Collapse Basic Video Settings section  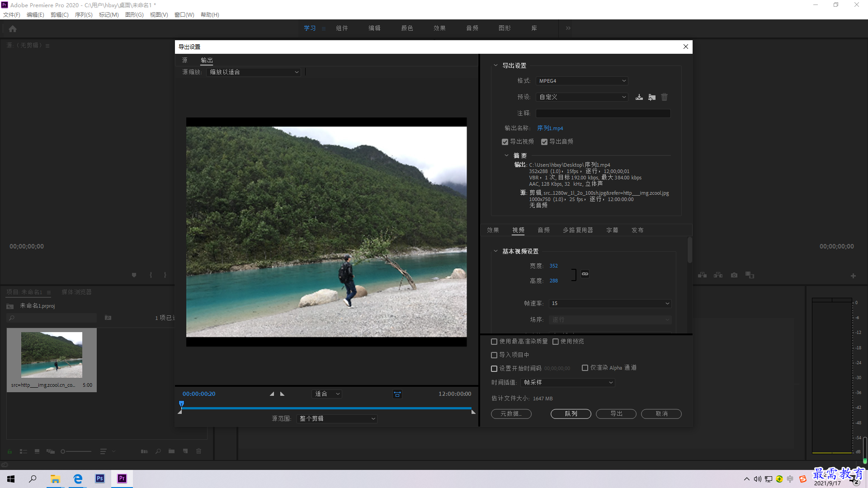495,251
